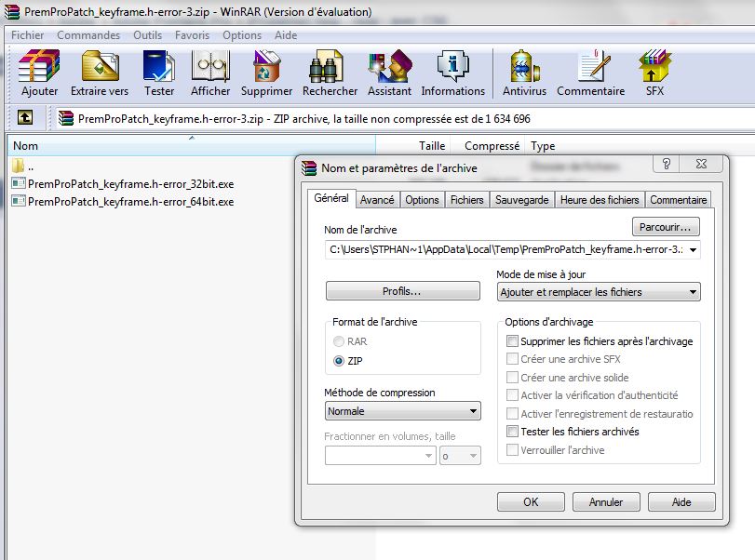Enable Tester les fichiers archivés
Viewport: 755px width, 560px height.
click(x=512, y=431)
